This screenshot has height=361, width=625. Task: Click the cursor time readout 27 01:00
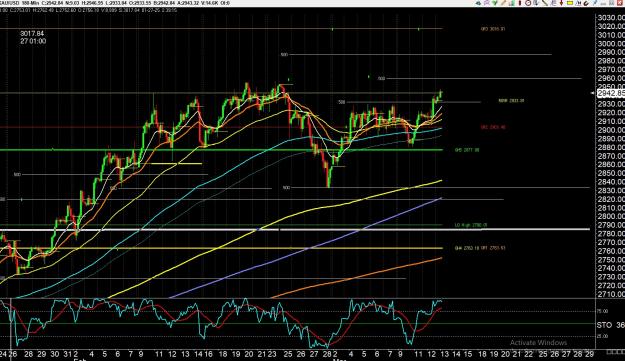click(x=33, y=41)
